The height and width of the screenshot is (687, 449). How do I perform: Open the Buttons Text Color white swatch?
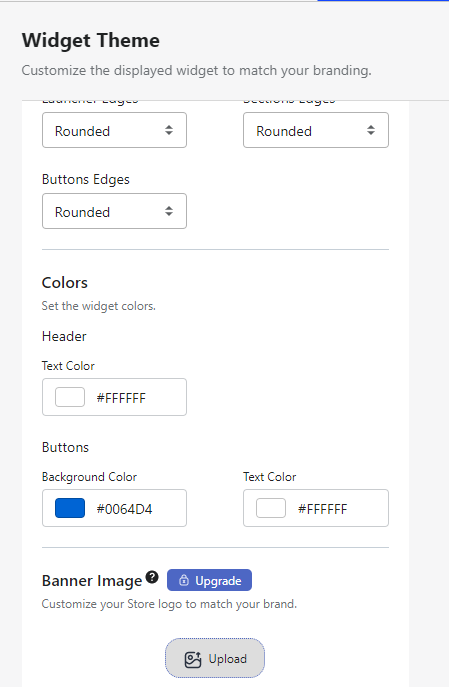point(271,508)
